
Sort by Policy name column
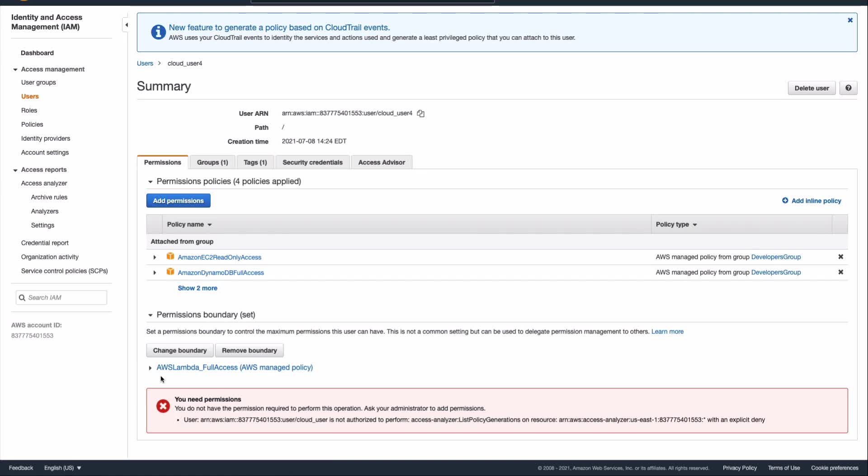point(189,224)
